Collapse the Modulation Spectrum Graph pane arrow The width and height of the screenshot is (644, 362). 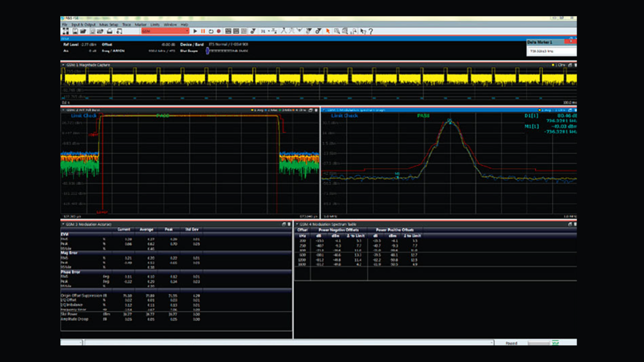[x=324, y=109]
